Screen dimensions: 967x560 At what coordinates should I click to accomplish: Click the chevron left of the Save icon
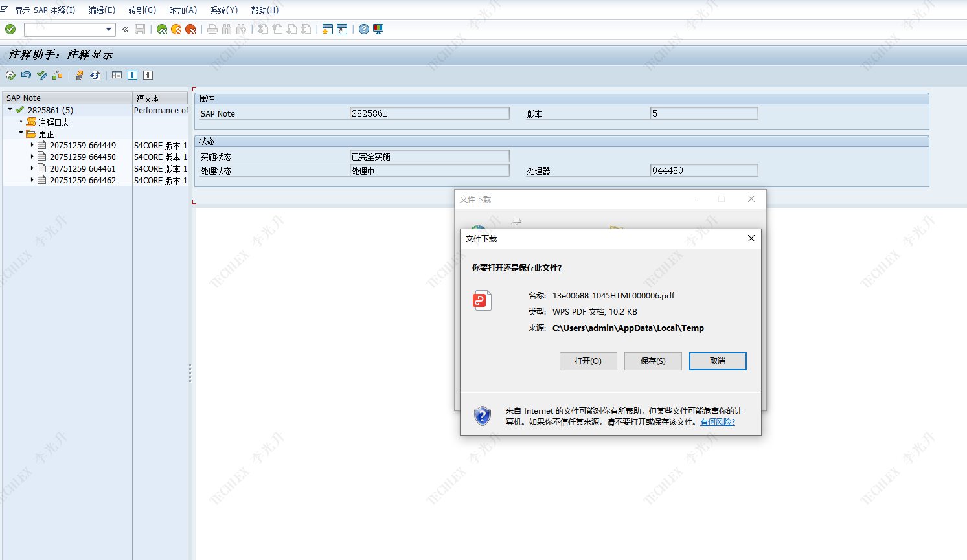[125, 29]
